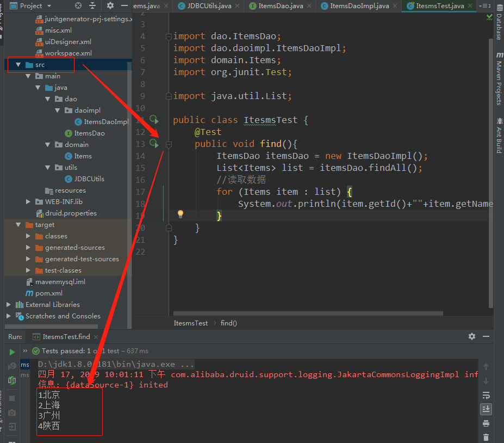Open run configuration gear in Run panel
504x443 pixels.
click(471, 336)
